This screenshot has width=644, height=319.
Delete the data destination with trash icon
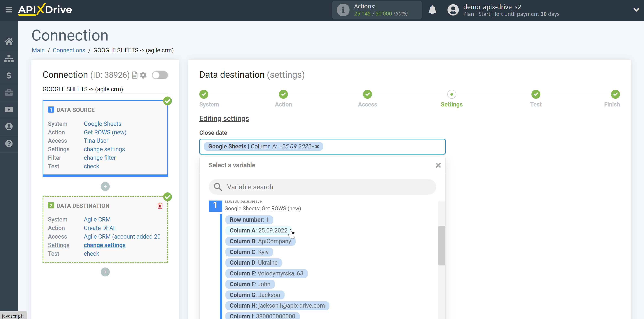[x=160, y=205]
